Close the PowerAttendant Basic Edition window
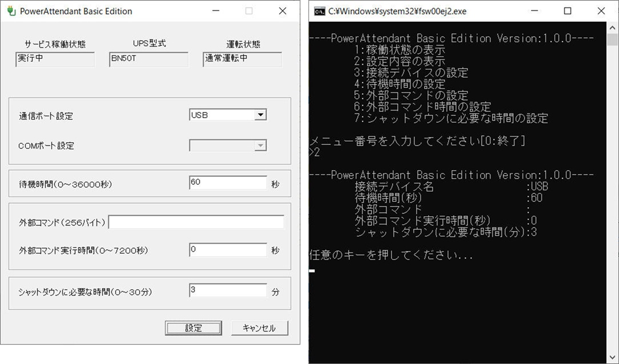Screen dimensions: 619x364 (x=282, y=11)
